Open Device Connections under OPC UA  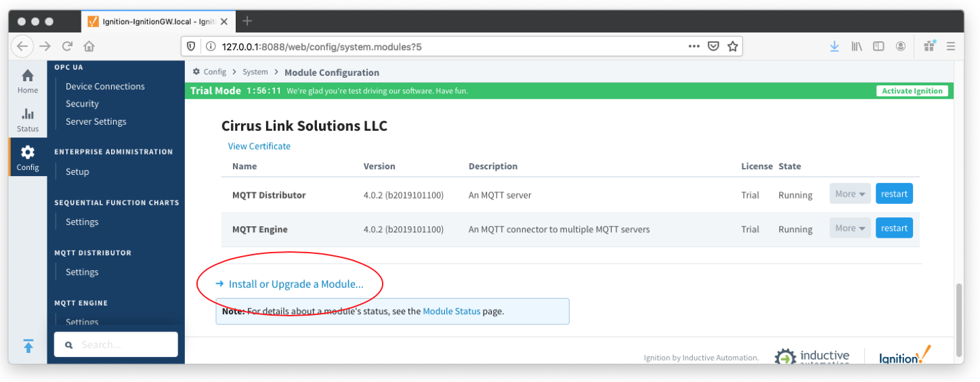click(x=105, y=86)
